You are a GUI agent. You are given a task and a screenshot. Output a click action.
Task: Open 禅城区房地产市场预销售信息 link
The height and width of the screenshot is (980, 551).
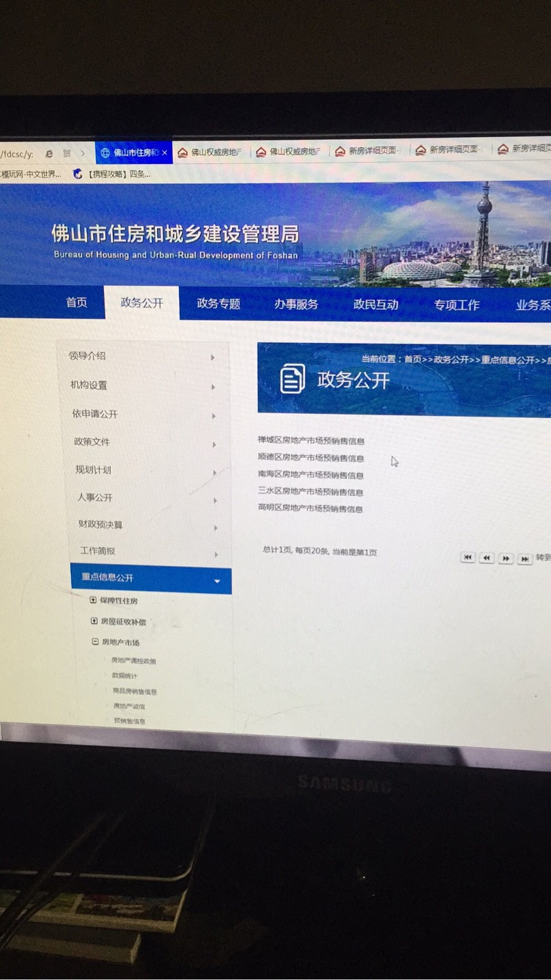tap(311, 441)
